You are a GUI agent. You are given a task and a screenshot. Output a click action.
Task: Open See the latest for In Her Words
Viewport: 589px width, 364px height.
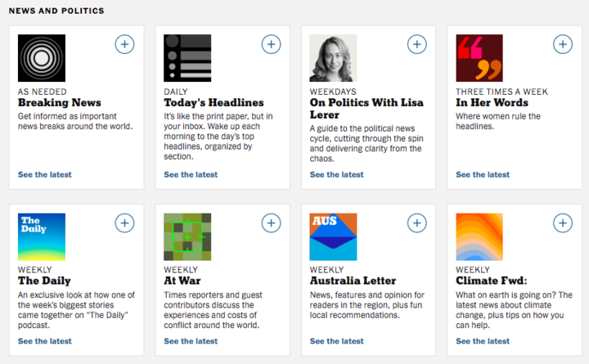tap(483, 175)
